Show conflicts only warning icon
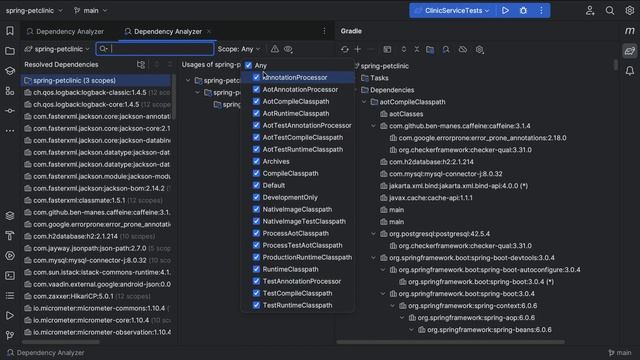640x360 pixels. click(275, 49)
